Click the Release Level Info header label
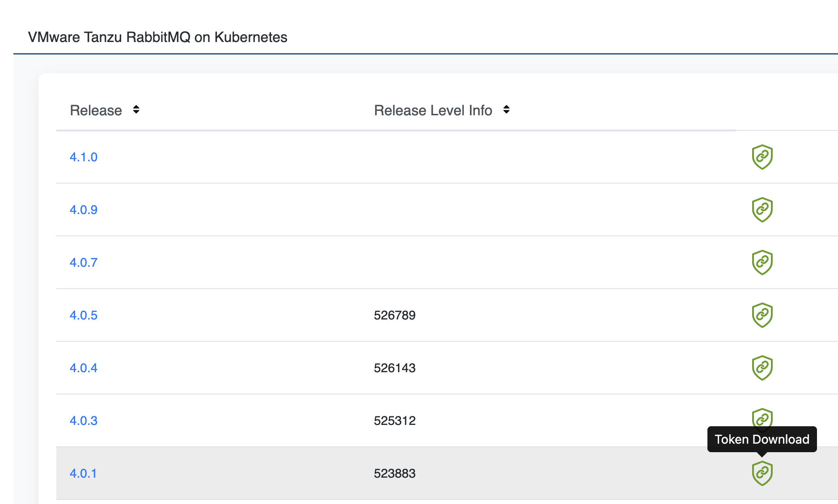 [x=433, y=110]
